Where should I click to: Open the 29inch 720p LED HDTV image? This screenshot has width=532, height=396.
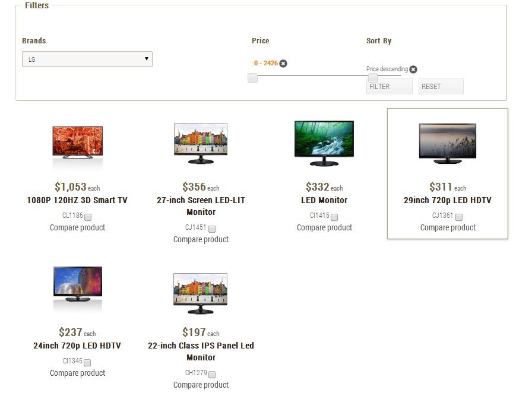pos(448,144)
